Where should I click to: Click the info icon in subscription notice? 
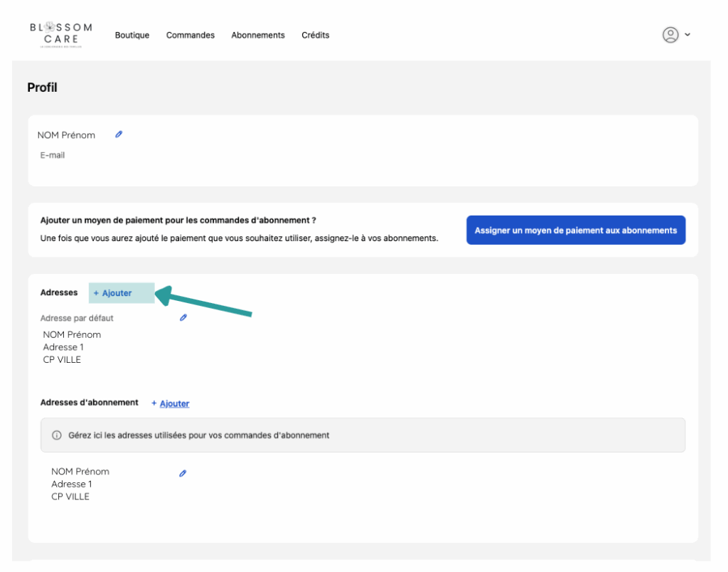(x=57, y=435)
